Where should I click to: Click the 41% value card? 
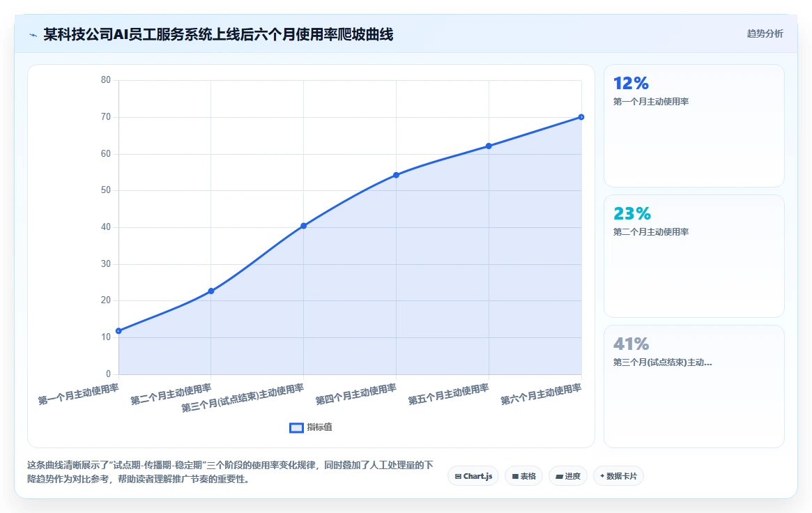point(694,386)
